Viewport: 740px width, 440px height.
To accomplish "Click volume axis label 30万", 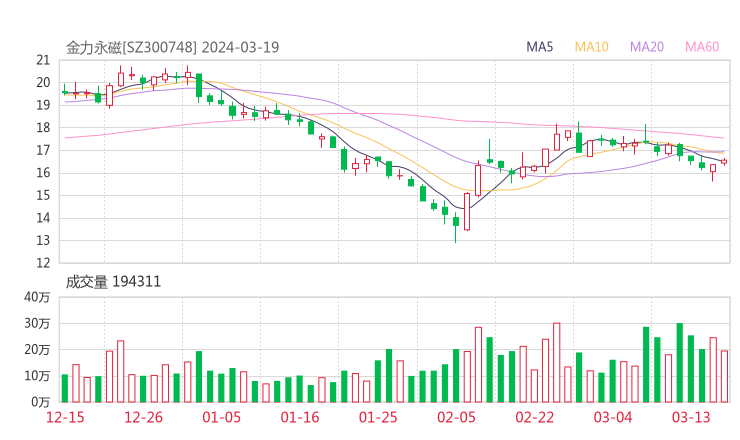I will [37, 323].
